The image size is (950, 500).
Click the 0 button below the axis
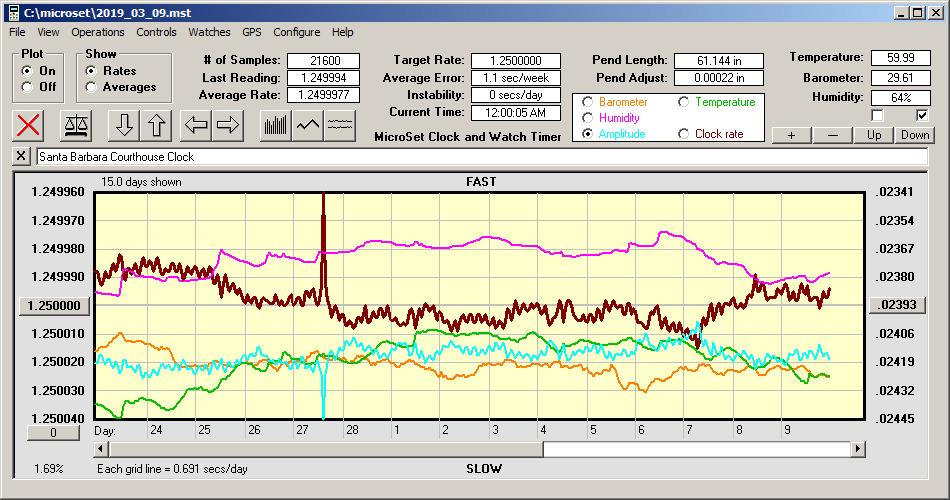(53, 433)
